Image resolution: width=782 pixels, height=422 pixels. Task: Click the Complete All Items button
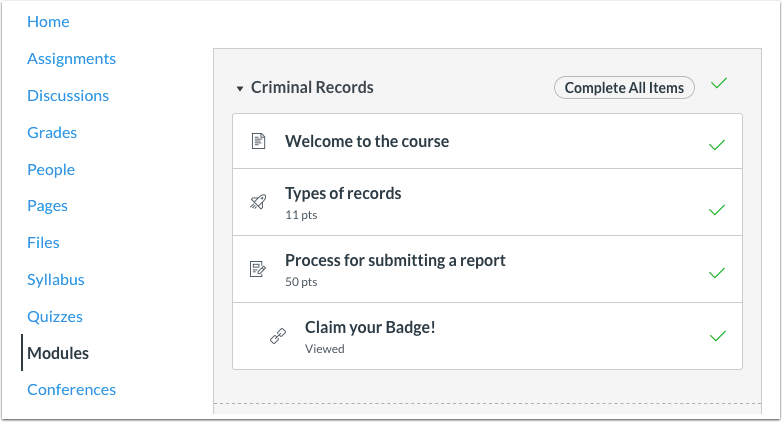tap(624, 88)
